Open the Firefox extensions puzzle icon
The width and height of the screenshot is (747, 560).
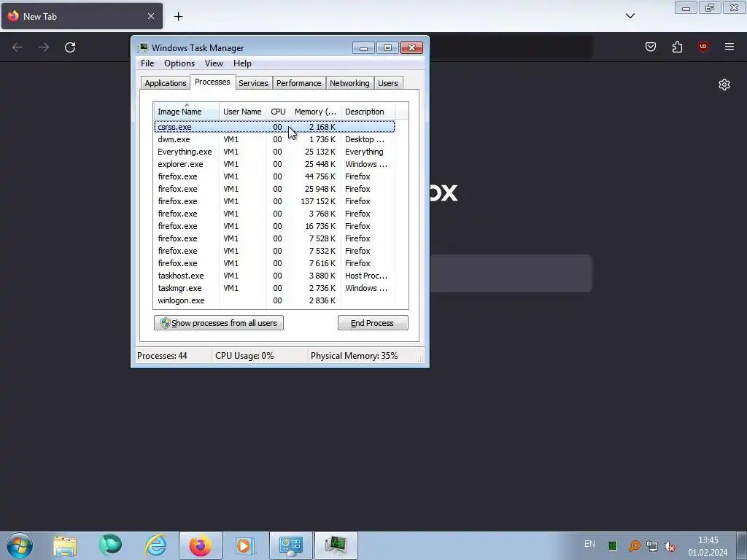[677, 47]
